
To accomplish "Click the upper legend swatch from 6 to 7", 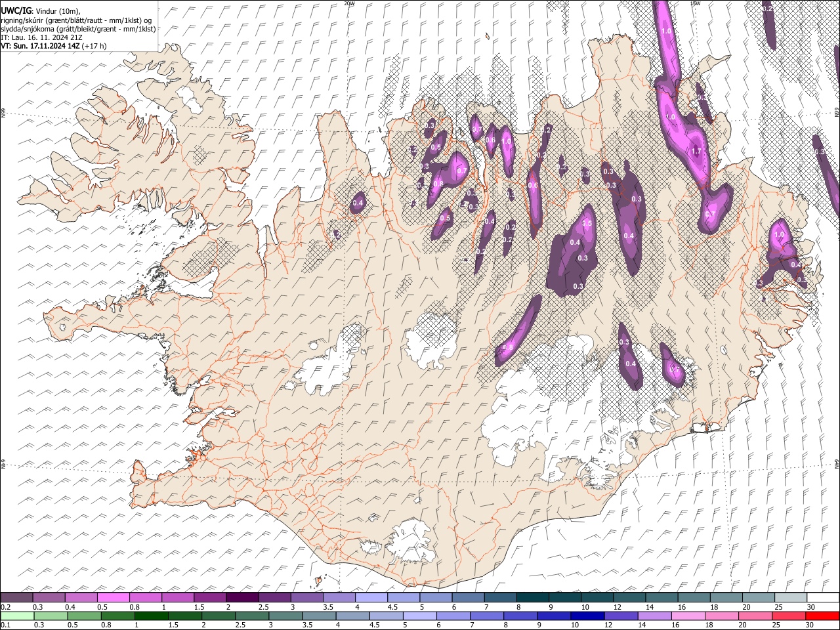I will pyautogui.click(x=468, y=597).
